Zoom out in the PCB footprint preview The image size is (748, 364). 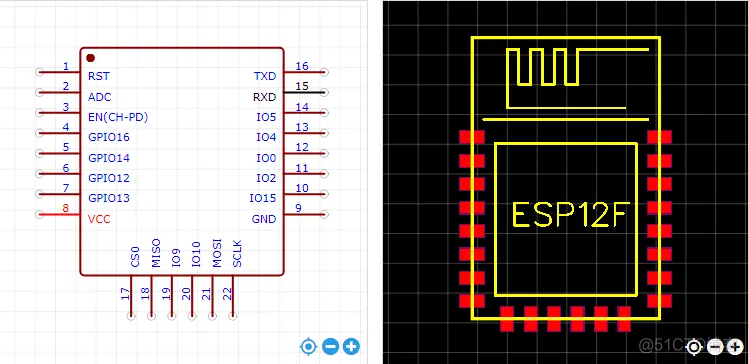pyautogui.click(x=715, y=348)
